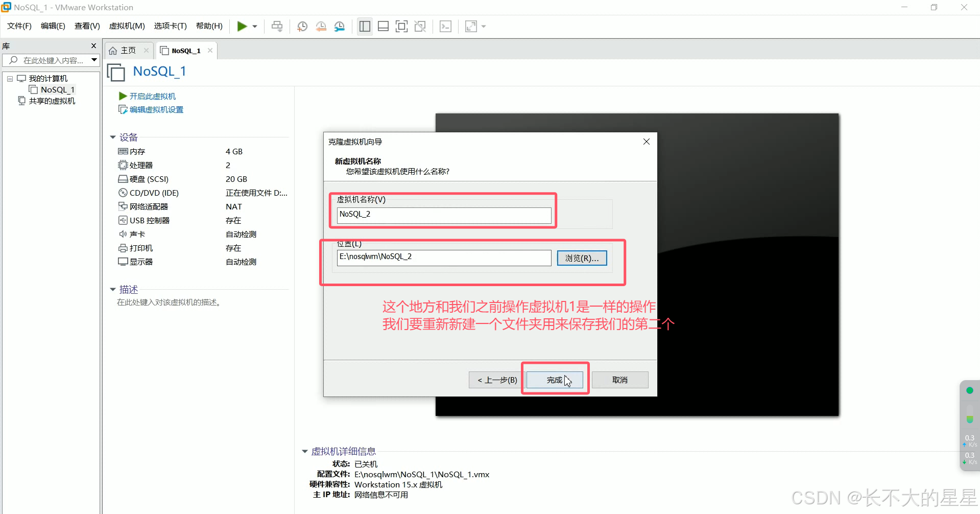980x514 pixels.
Task: Close the NoSQL_1 tab
Action: (210, 51)
